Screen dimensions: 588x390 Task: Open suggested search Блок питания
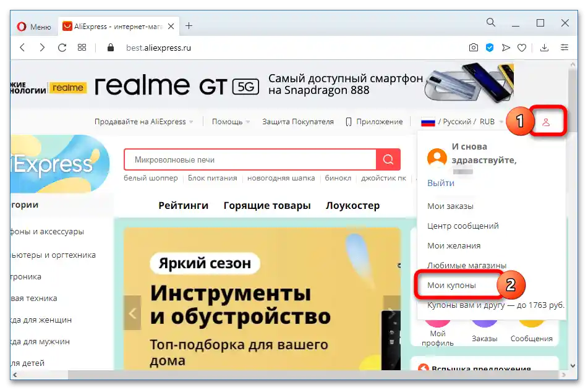212,178
